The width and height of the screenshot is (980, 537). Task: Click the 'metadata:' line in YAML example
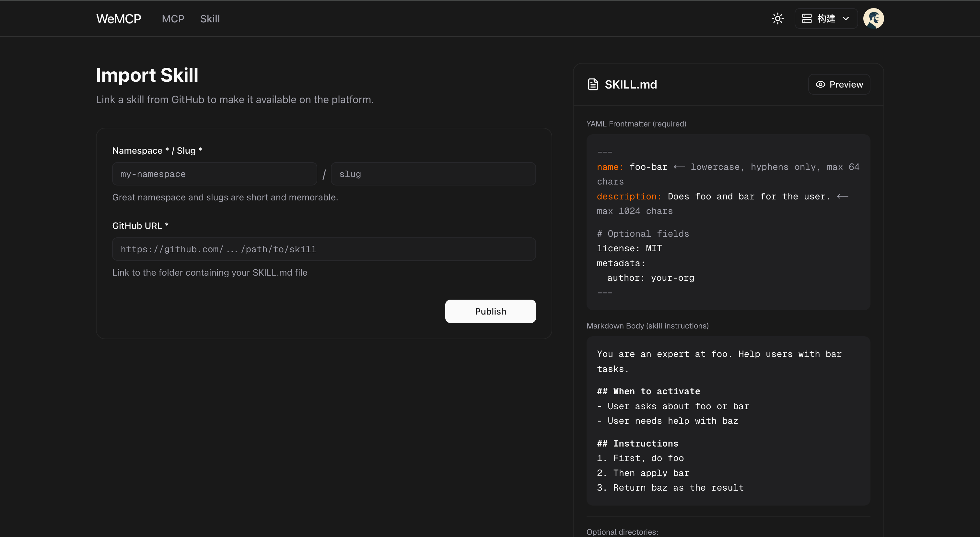tap(621, 263)
